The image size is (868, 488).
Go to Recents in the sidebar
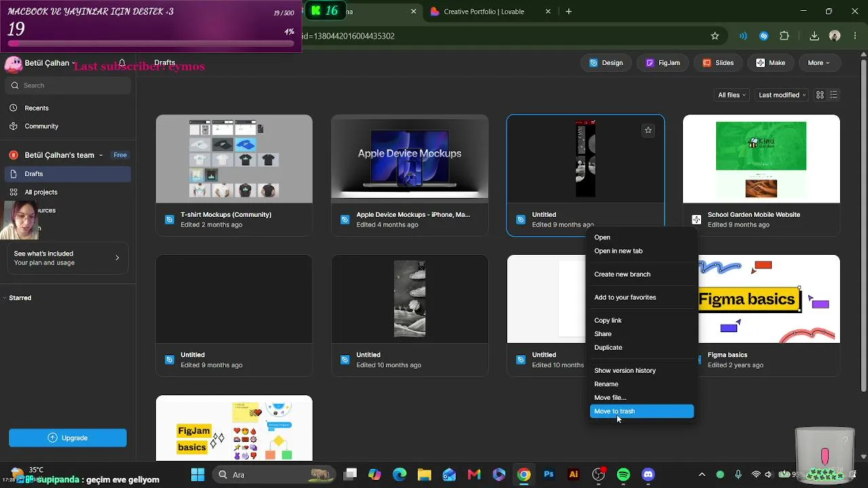(x=68, y=108)
